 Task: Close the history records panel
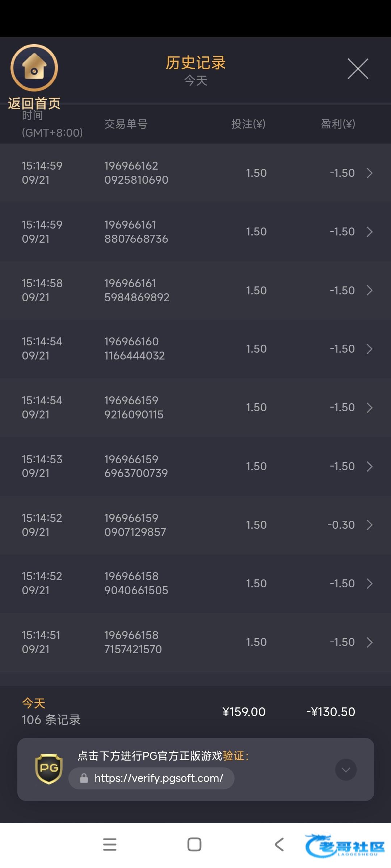pyautogui.click(x=358, y=69)
